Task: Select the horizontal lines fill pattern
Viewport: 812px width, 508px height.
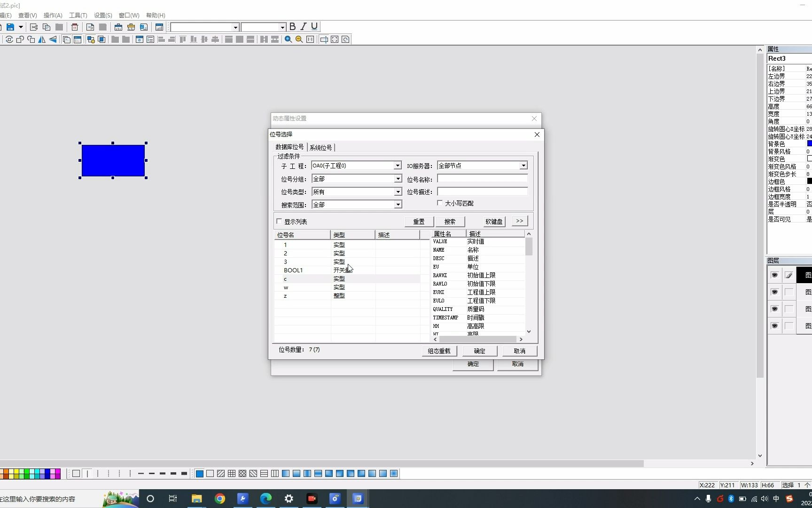Action: click(x=264, y=474)
